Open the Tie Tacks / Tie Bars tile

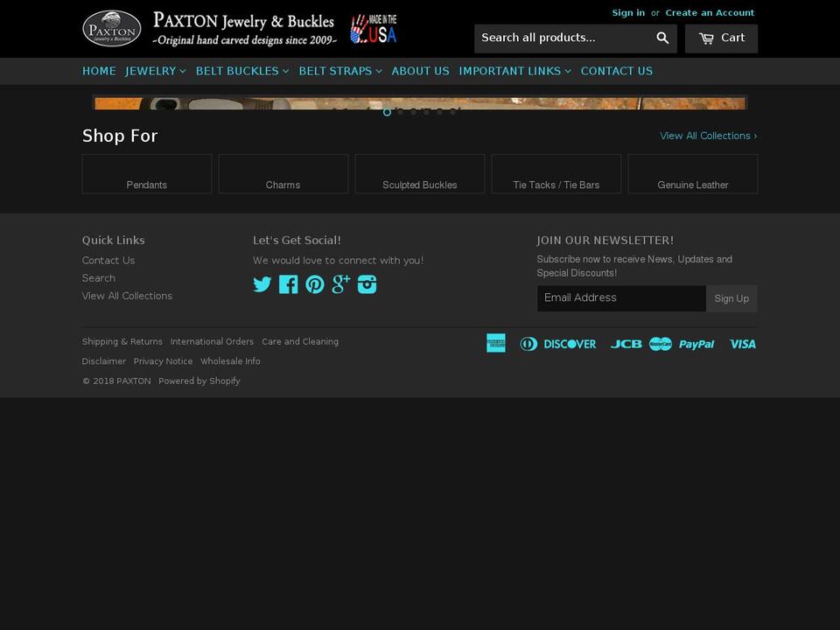pyautogui.click(x=556, y=174)
